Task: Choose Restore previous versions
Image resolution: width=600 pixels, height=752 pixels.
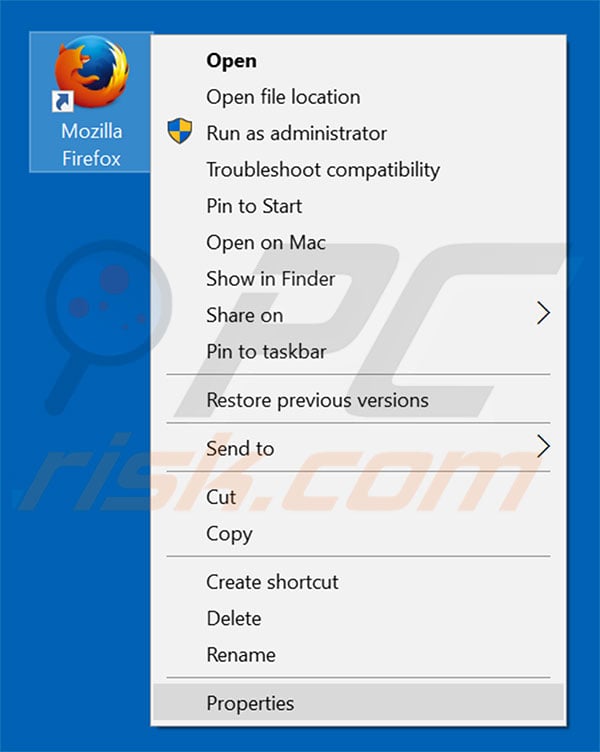Action: coord(358,400)
